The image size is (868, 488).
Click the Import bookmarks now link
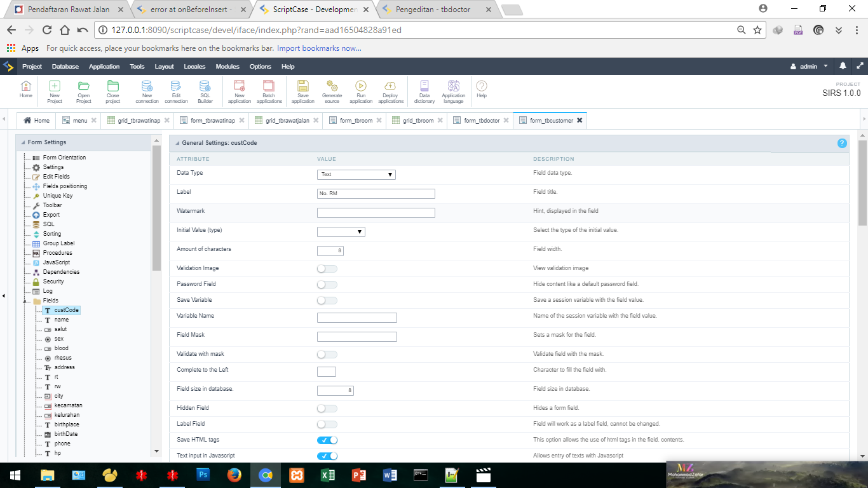(319, 48)
